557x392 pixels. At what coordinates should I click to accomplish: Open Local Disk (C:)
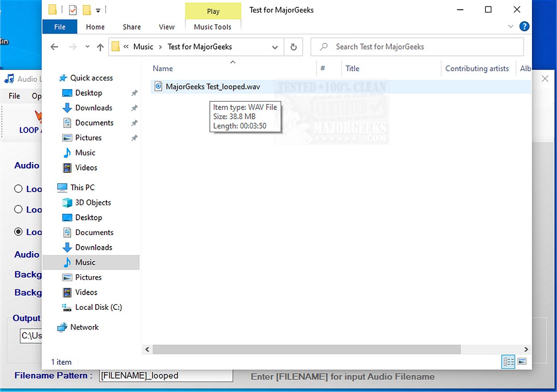tap(98, 307)
